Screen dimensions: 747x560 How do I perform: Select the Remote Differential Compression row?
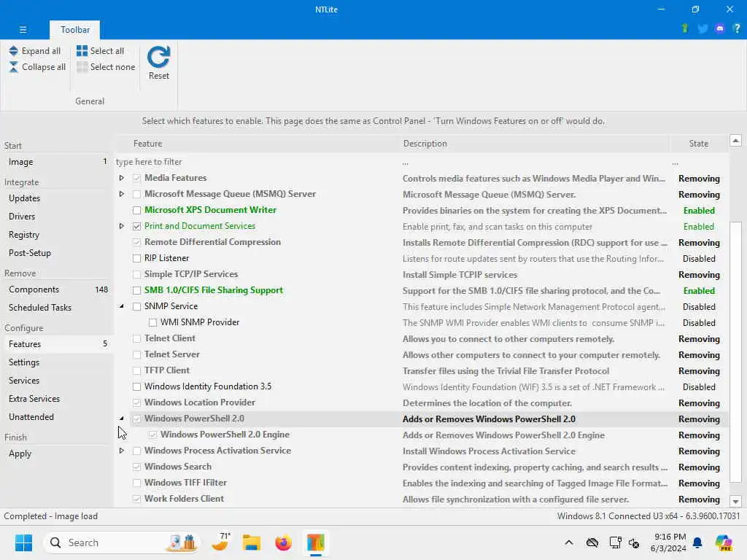[422, 242]
